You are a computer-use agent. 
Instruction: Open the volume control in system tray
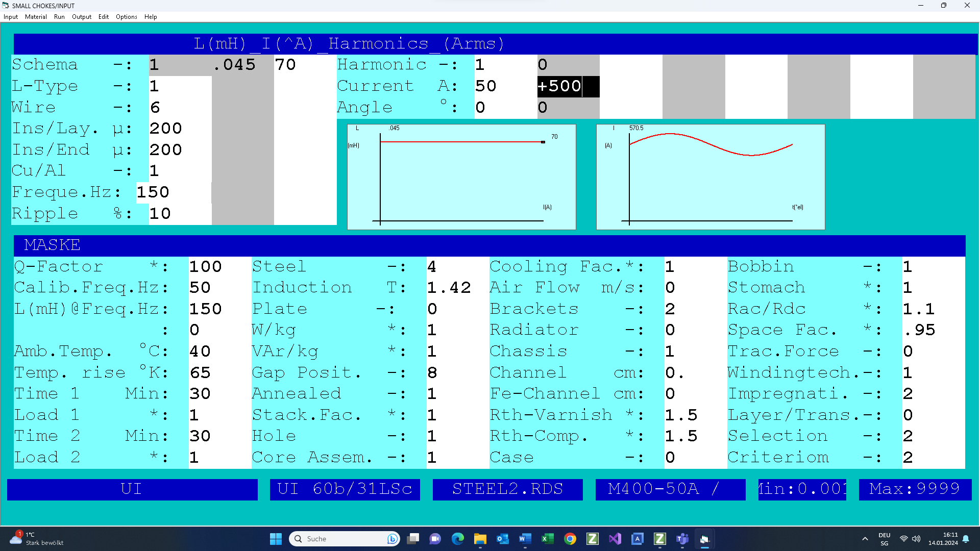click(916, 539)
